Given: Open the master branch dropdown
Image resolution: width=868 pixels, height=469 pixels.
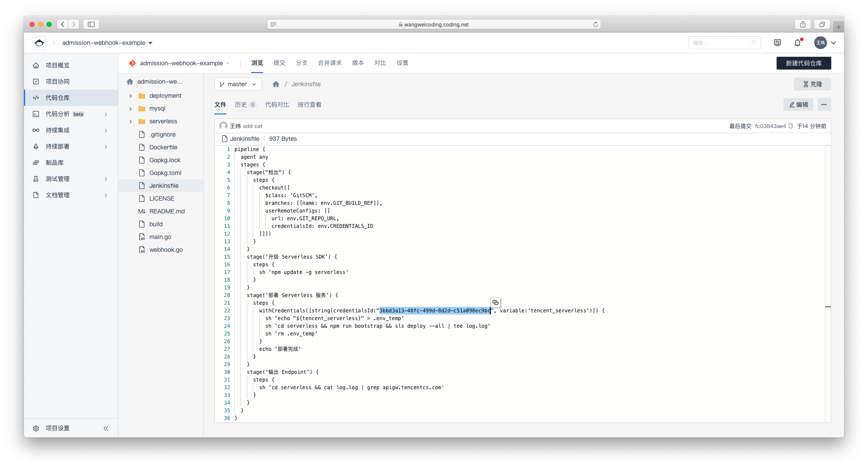Looking at the screenshot, I should tap(238, 84).
